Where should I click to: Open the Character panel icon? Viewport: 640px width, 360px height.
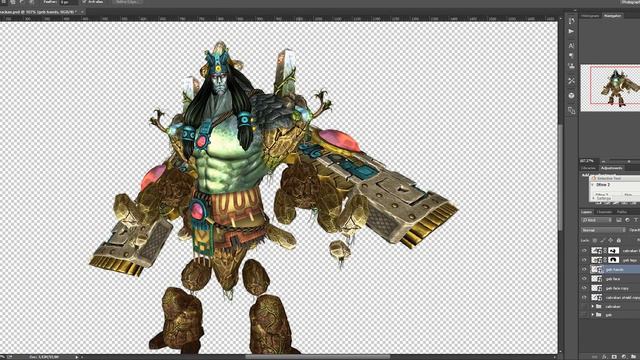click(571, 46)
